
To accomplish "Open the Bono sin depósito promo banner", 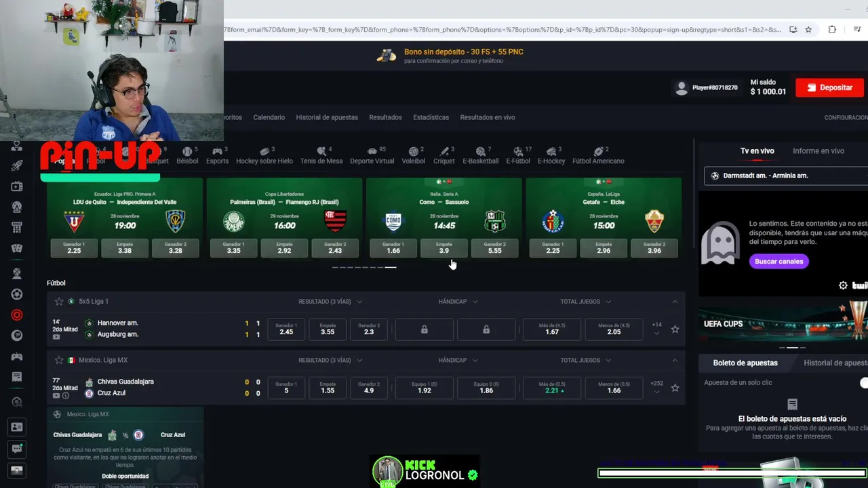I will point(450,56).
